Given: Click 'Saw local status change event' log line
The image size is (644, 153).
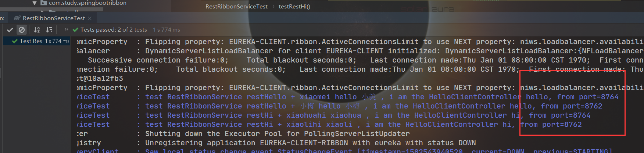Looking at the screenshot, I should pos(344,150).
